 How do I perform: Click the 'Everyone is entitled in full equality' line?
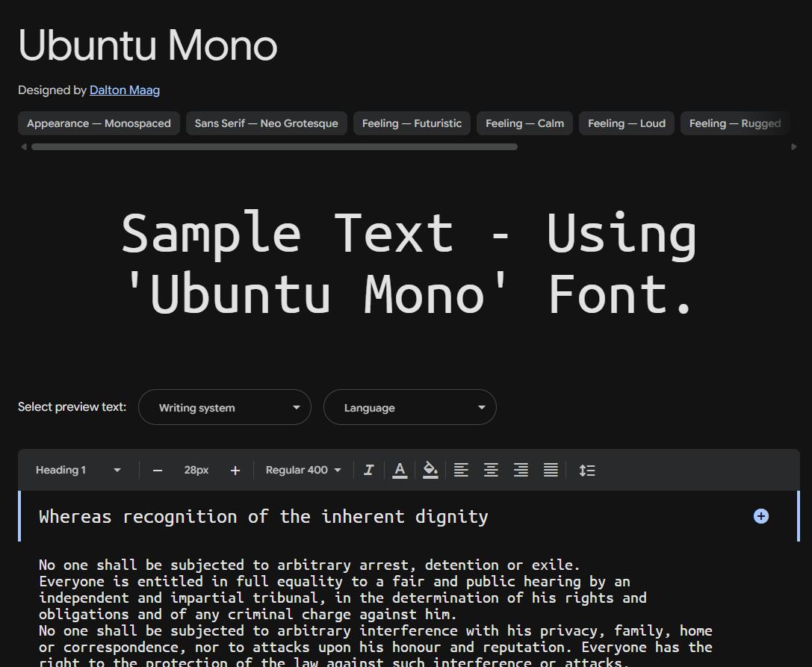335,582
